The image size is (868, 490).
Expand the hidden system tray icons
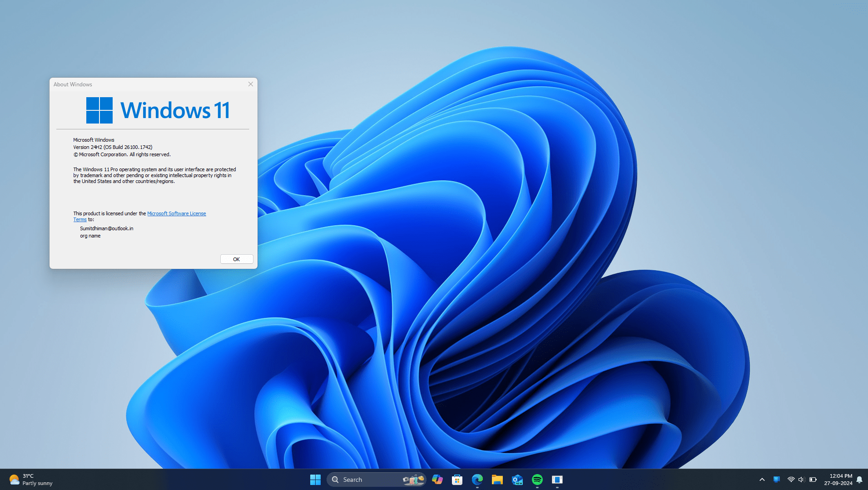tap(762, 480)
